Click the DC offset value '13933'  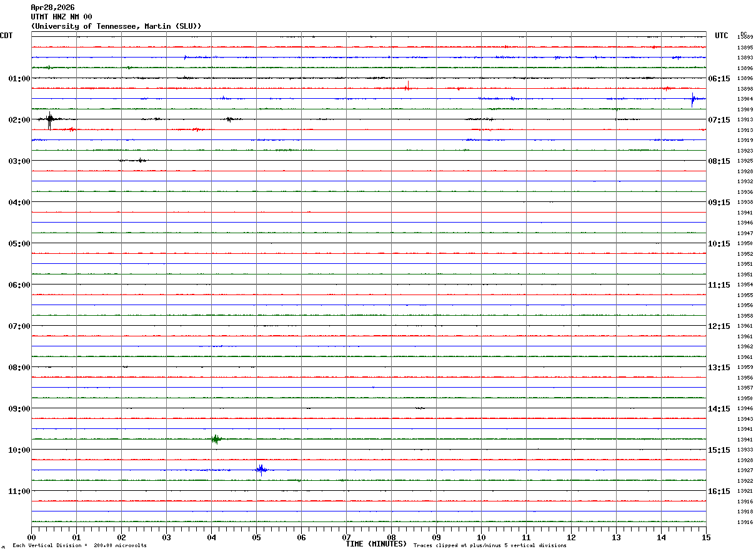coord(745,450)
